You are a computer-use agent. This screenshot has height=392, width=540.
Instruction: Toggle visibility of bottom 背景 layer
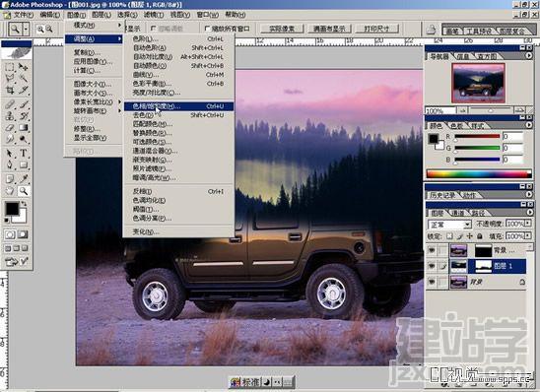click(432, 282)
